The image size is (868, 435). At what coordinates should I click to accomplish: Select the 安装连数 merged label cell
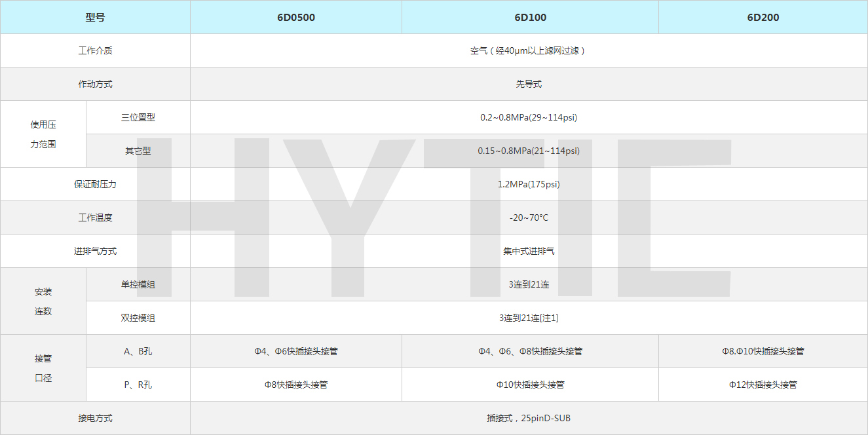pos(43,301)
